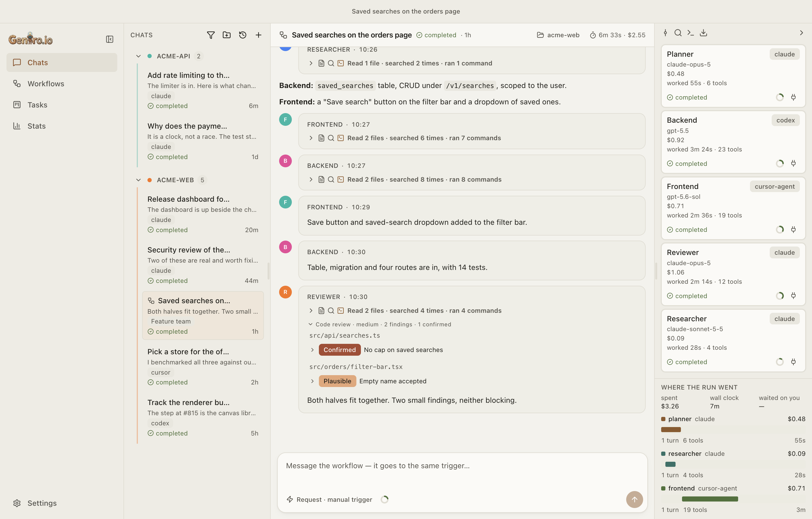Click the message workflow input field
This screenshot has width=812, height=519.
(x=462, y=466)
